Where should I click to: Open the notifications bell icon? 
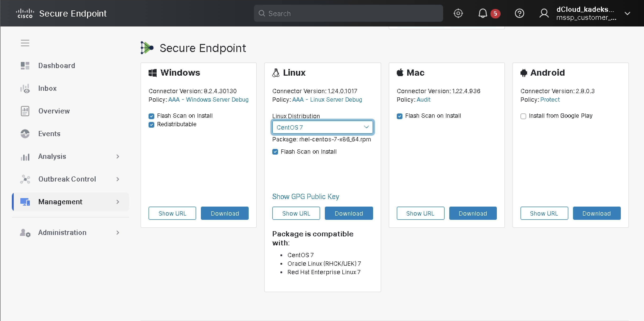(482, 13)
